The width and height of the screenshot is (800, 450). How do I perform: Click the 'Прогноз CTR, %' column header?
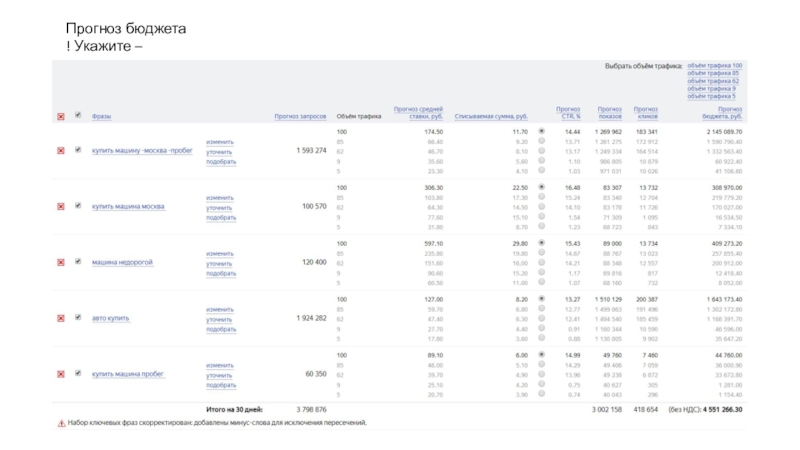568,113
